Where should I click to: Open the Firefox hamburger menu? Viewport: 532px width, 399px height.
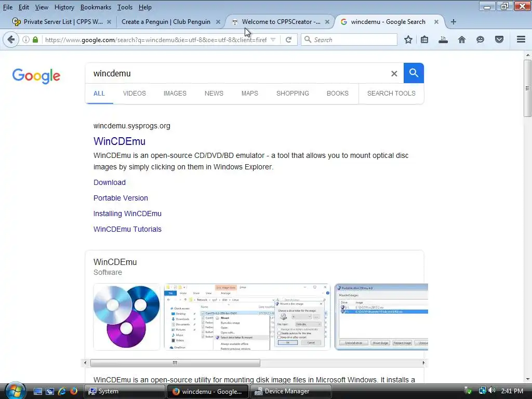(x=521, y=39)
